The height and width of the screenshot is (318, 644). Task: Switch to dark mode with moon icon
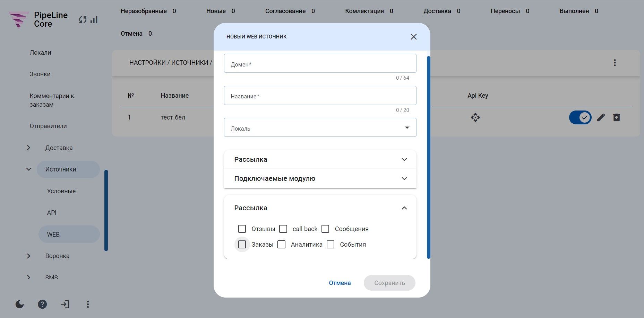20,304
